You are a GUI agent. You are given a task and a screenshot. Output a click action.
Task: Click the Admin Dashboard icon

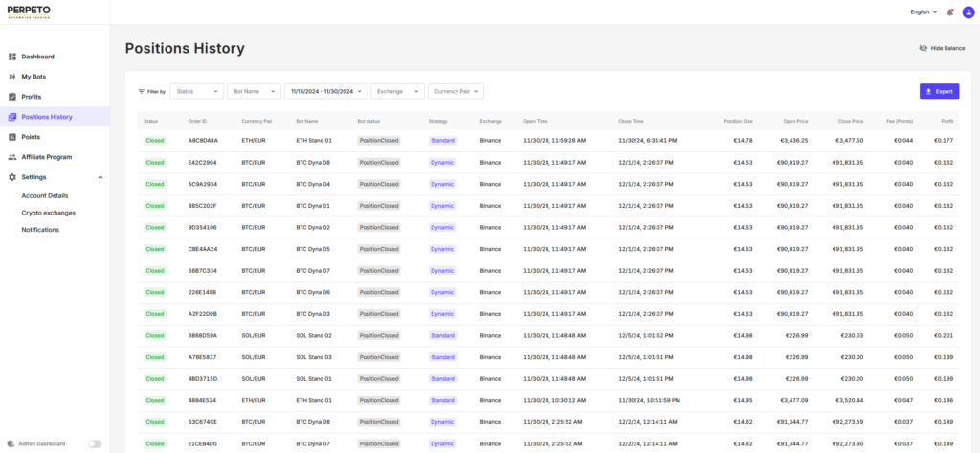click(11, 443)
